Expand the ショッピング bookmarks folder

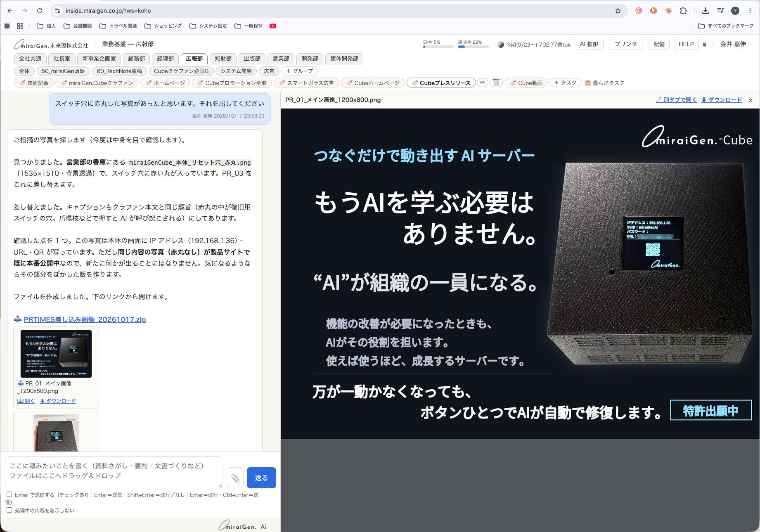(163, 26)
